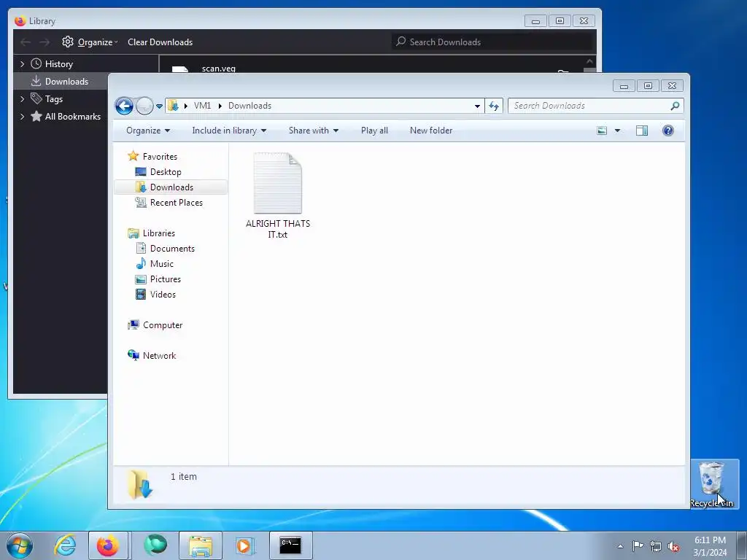
Task: Open the Explorer Organize menu
Action: [148, 131]
